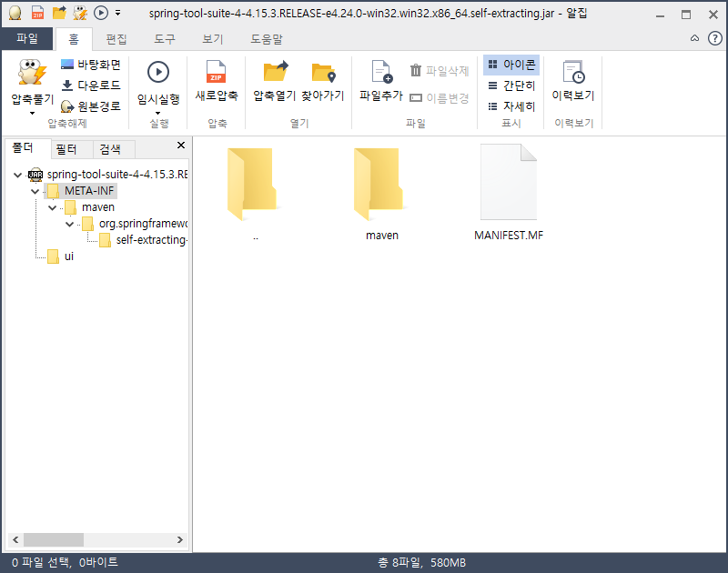Screen dimensions: 728x573
Task: Open the 압축풀기 dropdown arrow
Action: pos(32,113)
